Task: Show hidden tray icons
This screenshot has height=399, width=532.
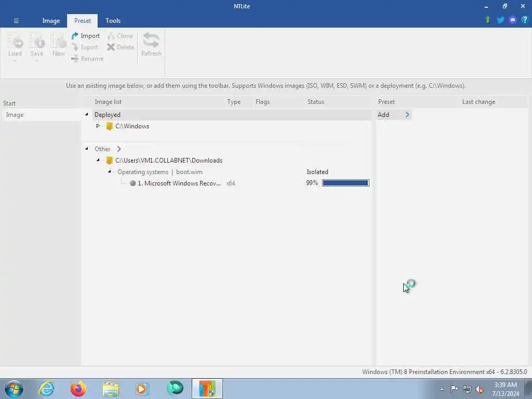Action: (442, 389)
